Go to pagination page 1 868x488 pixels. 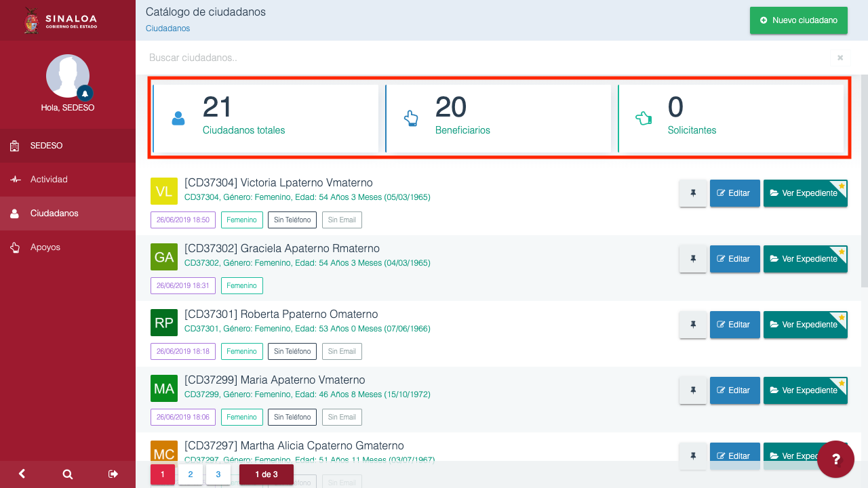(163, 474)
